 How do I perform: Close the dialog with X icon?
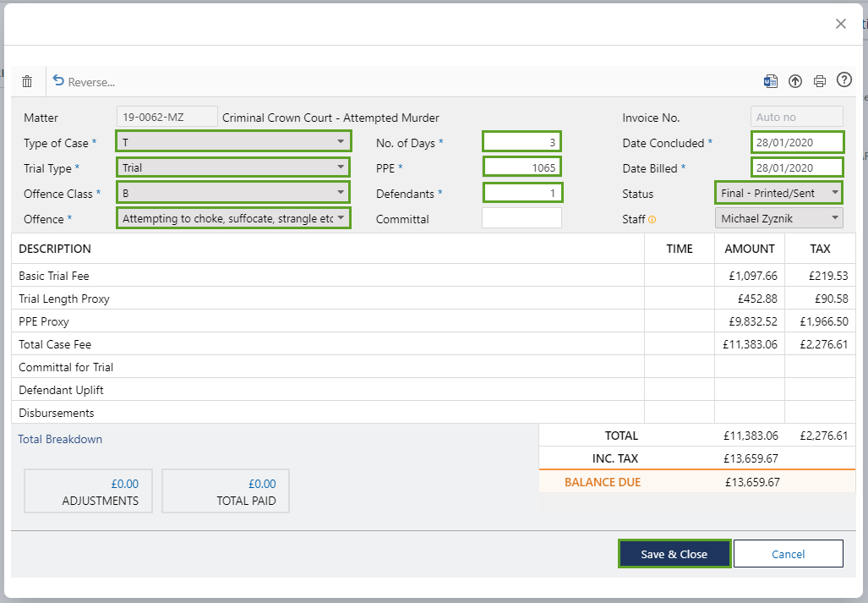pyautogui.click(x=840, y=24)
